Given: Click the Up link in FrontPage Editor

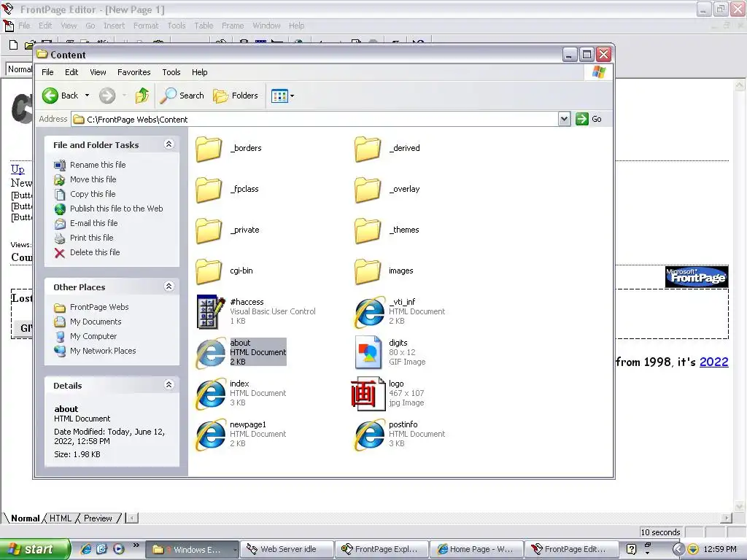Looking at the screenshot, I should [x=18, y=169].
